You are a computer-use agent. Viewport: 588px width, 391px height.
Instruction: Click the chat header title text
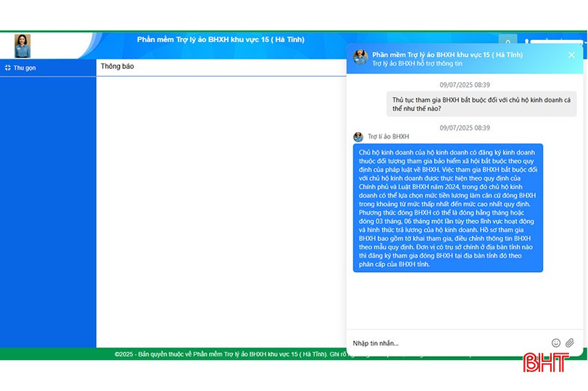[447, 54]
